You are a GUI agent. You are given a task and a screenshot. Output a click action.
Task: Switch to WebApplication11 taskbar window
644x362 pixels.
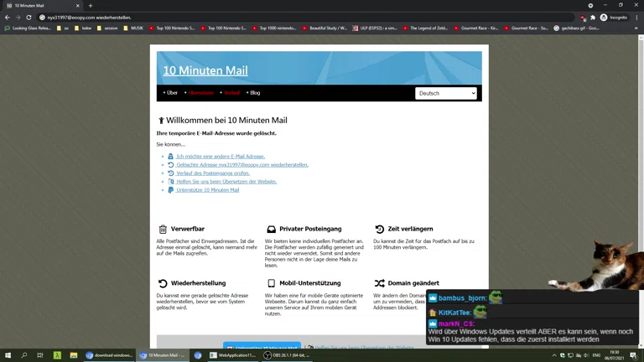(x=232, y=355)
